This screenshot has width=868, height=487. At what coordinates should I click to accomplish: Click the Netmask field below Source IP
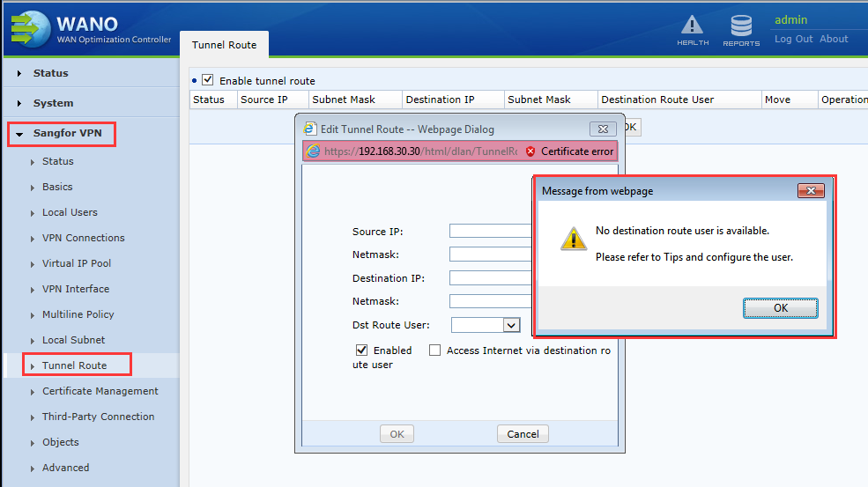click(491, 254)
